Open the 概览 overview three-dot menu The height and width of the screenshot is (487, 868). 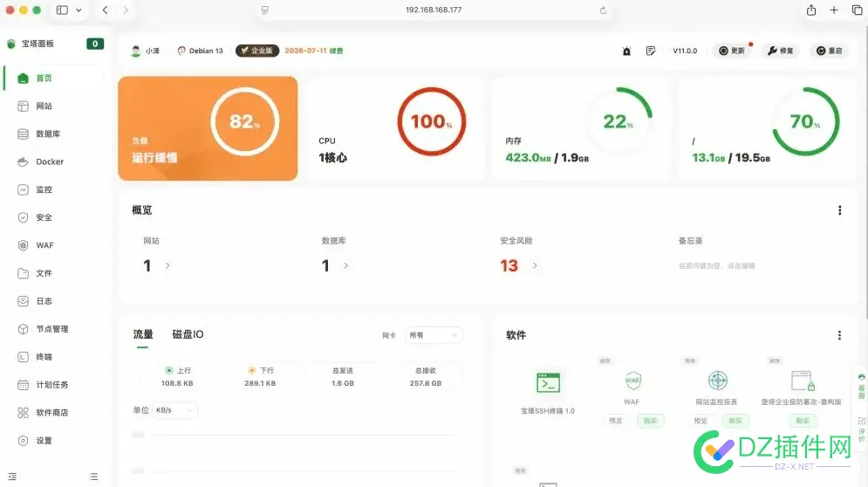[x=840, y=210]
